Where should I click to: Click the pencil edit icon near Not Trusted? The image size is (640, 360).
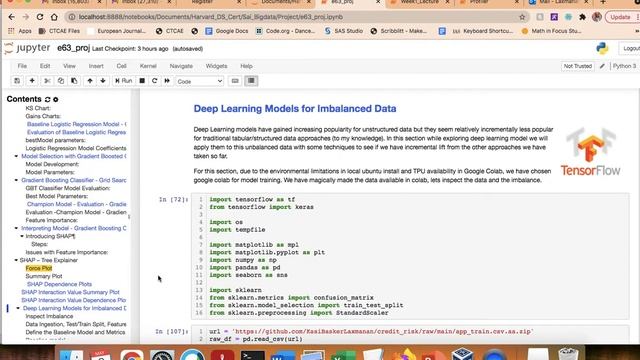coord(602,66)
